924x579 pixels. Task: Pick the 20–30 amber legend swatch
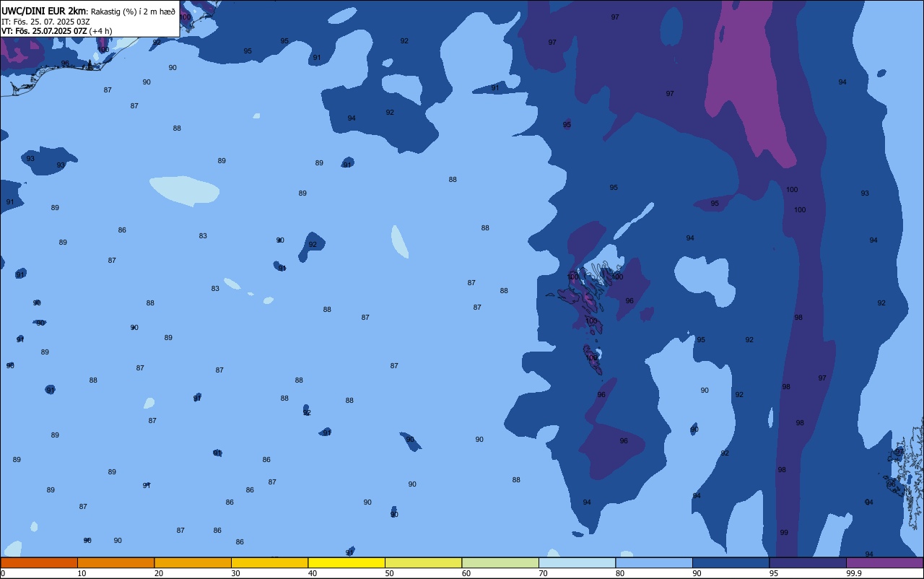[x=193, y=562]
